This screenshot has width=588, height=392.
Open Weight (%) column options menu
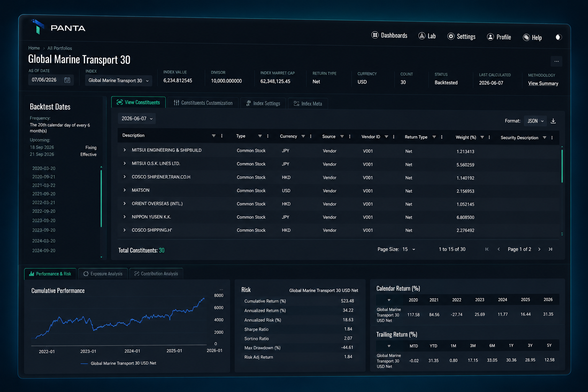489,137
